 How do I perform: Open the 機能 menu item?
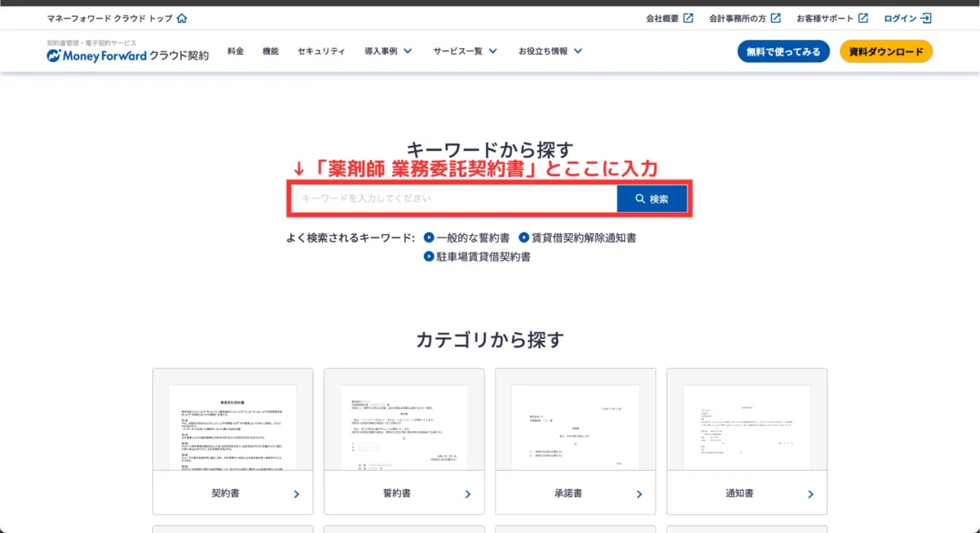tap(270, 51)
